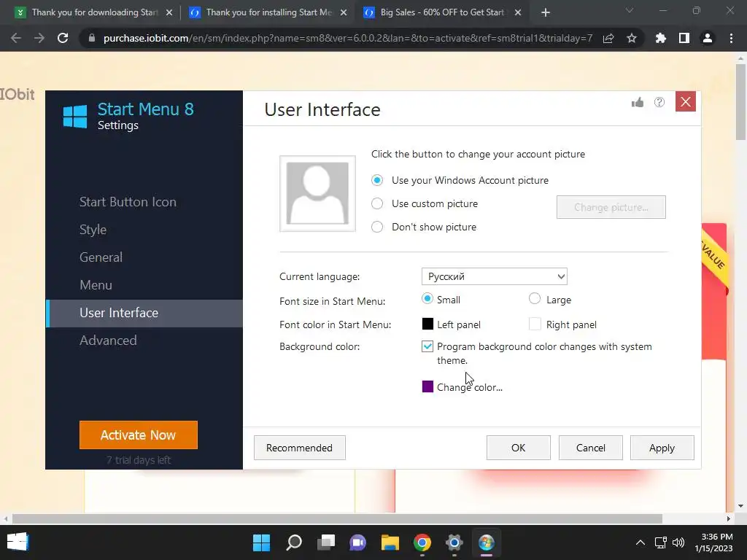Pick the Left panel font color swatch

427,324
